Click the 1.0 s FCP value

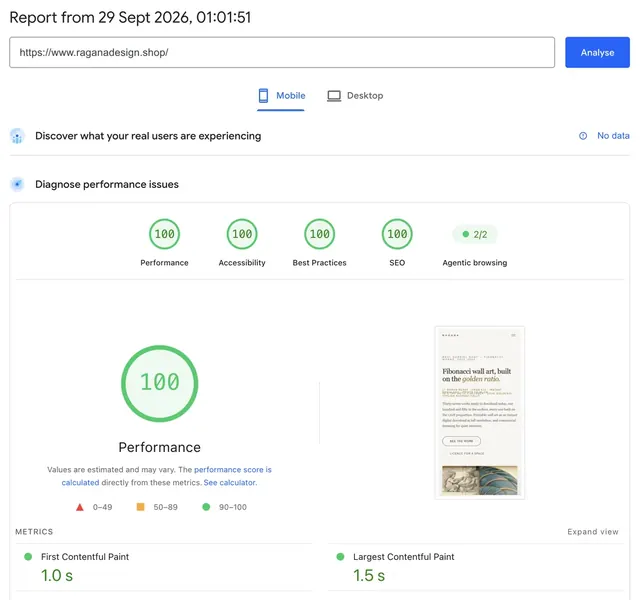57,576
